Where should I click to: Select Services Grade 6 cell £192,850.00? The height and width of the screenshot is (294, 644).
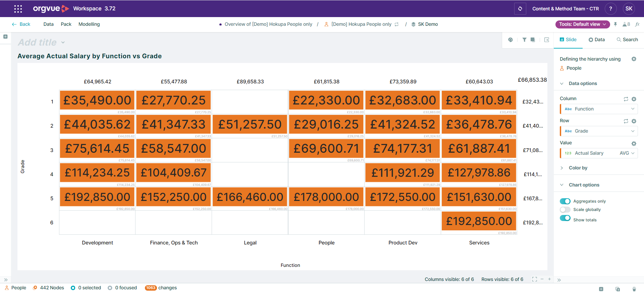coord(479,221)
